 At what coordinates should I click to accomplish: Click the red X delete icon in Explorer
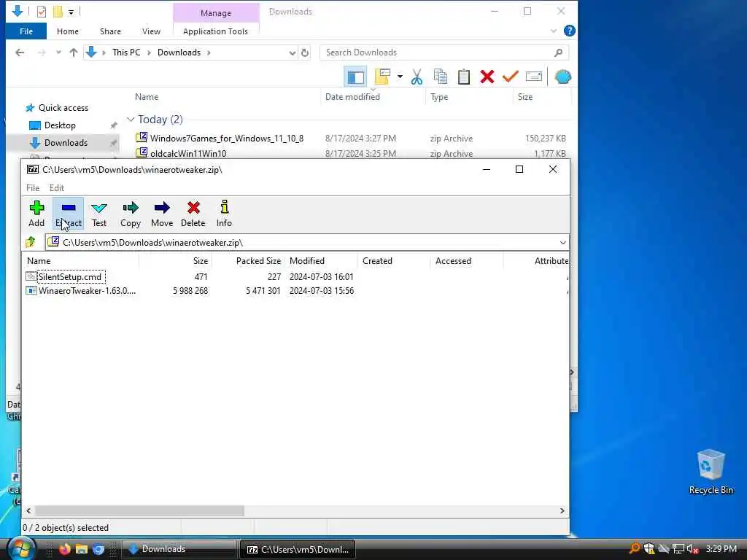tap(487, 77)
